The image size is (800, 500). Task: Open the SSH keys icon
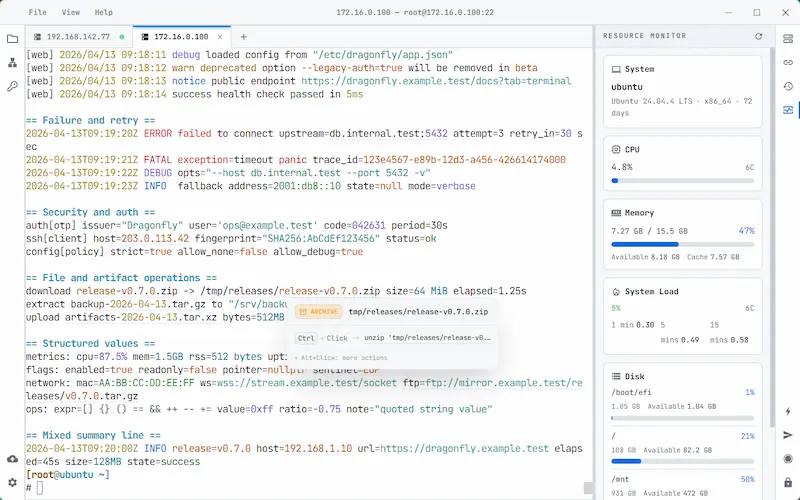(x=13, y=86)
